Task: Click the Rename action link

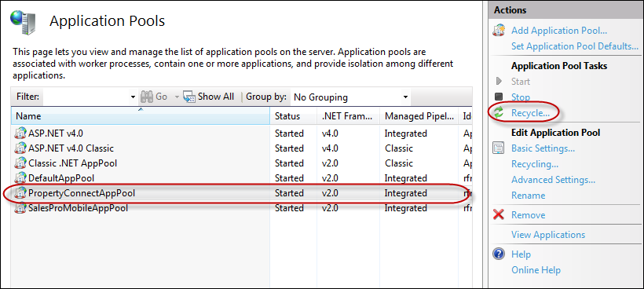Action: (x=529, y=196)
